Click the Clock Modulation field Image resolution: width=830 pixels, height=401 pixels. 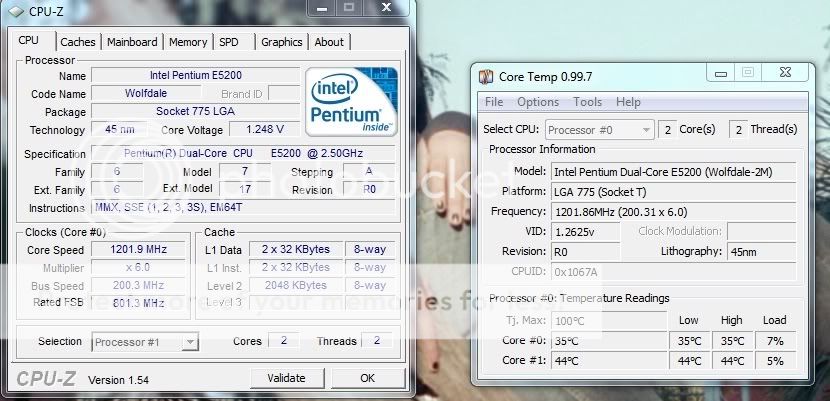coord(762,232)
